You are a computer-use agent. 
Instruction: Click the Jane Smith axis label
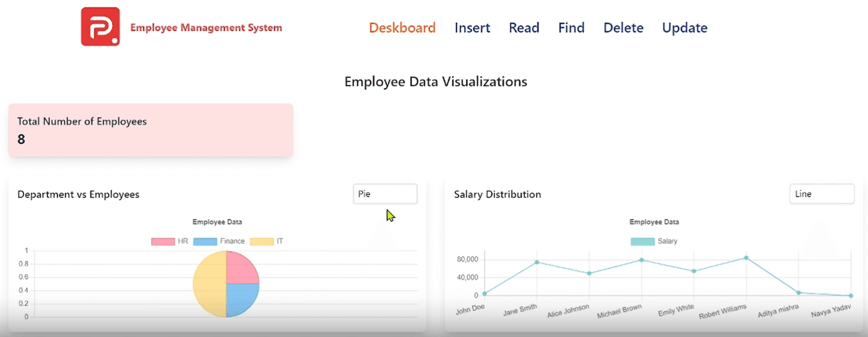coord(520,310)
